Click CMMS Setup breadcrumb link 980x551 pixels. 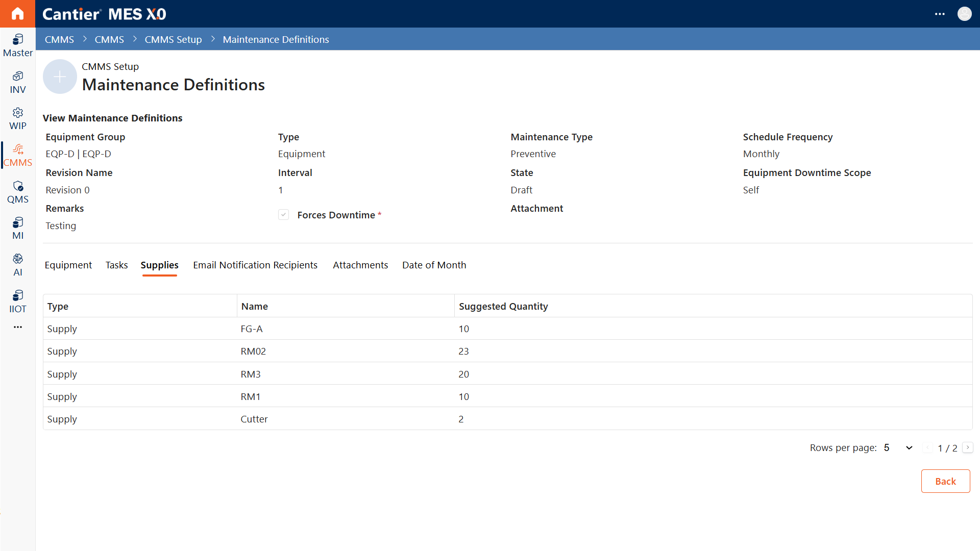pyautogui.click(x=173, y=39)
